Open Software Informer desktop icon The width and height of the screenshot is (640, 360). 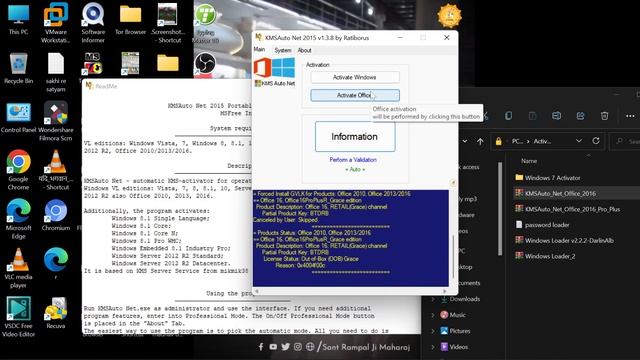(x=93, y=23)
